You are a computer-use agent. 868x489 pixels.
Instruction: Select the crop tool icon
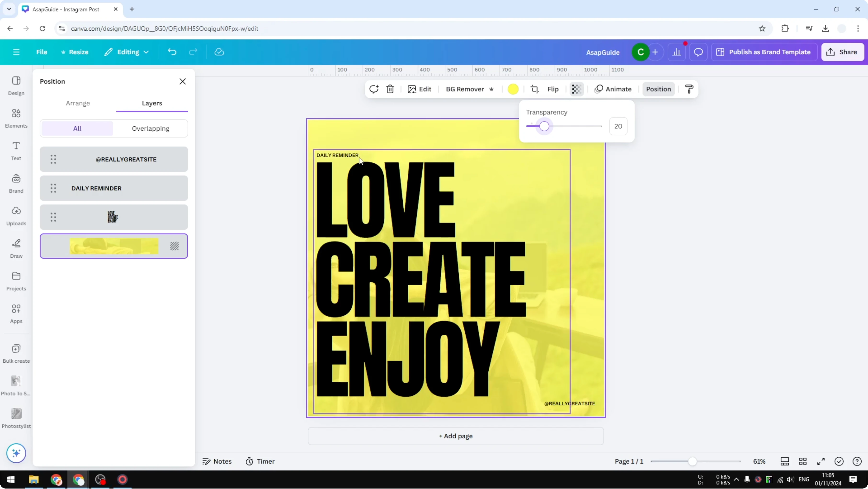point(534,89)
